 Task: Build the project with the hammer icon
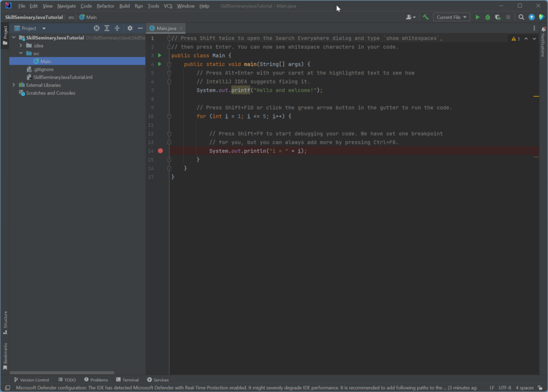click(425, 17)
